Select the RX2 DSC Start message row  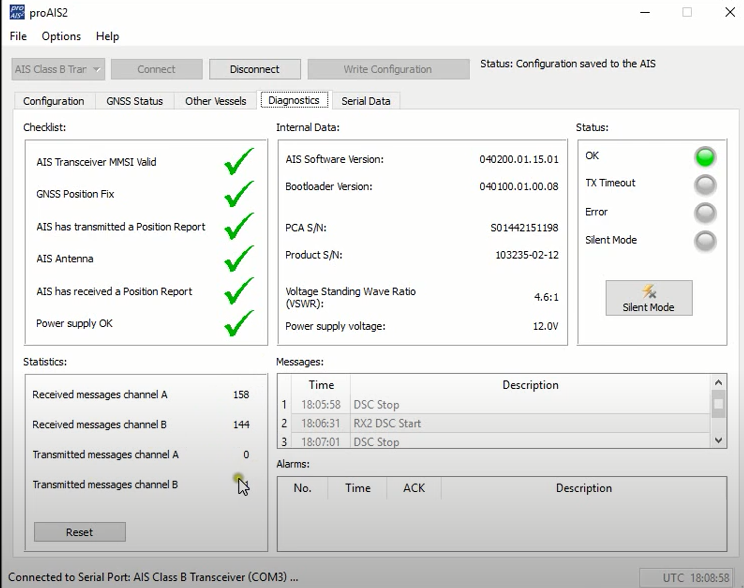tap(500, 423)
